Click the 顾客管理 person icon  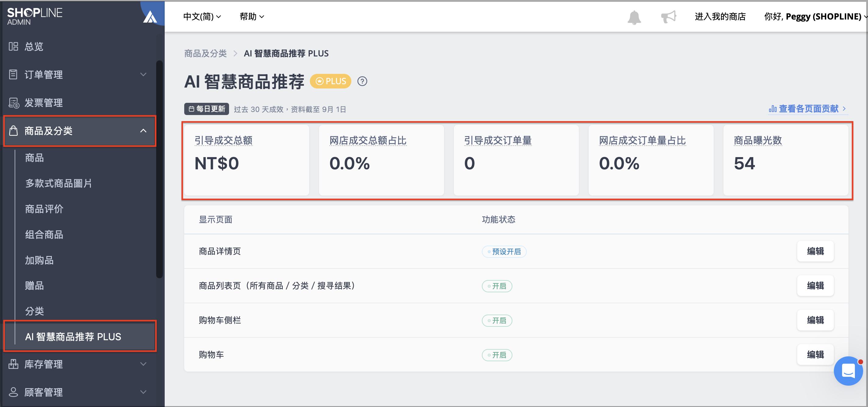coord(13,392)
